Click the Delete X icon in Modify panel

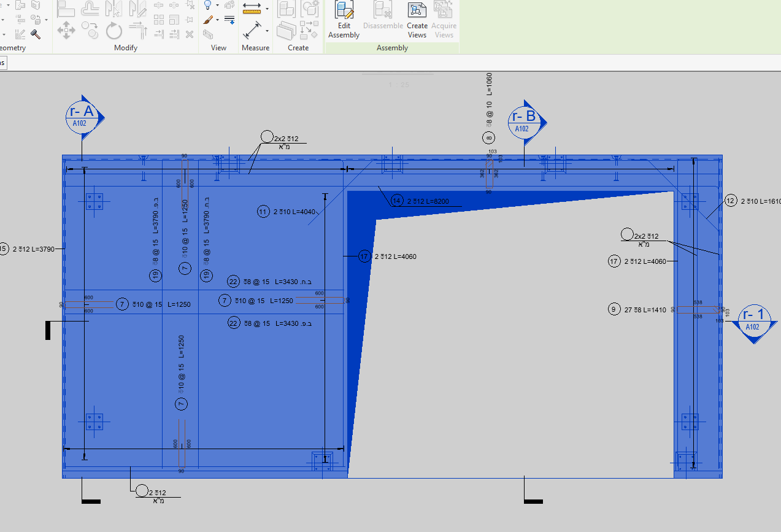coord(190,35)
